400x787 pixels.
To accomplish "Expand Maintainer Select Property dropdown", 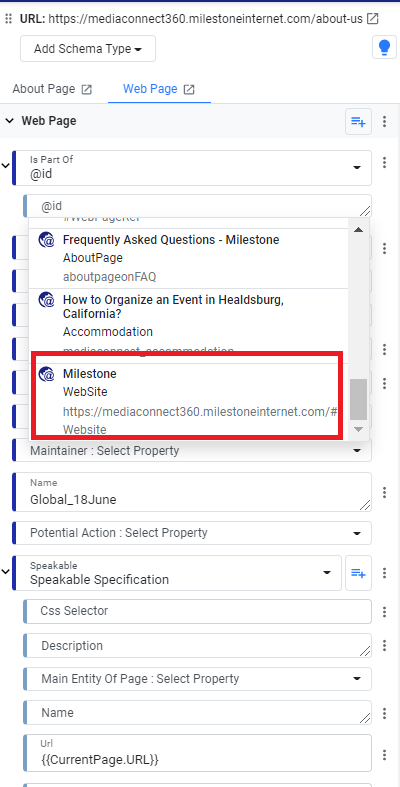I will 192,450.
